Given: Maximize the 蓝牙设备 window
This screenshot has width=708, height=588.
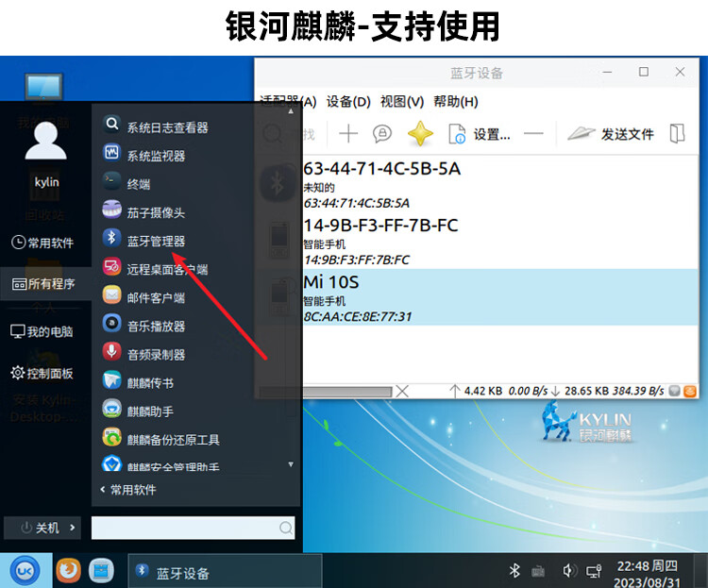Looking at the screenshot, I should [x=644, y=72].
